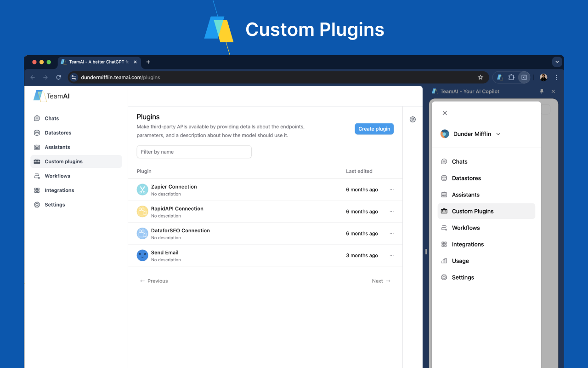Screen dimensions: 588x368
Task: Open the browser extensions puzzle icon
Action: coord(511,77)
